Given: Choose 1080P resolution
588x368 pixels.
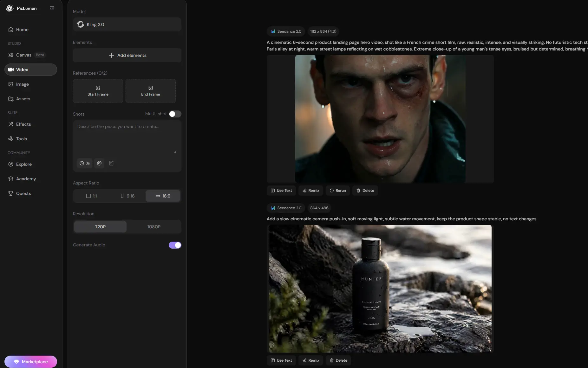Looking at the screenshot, I should tap(154, 227).
